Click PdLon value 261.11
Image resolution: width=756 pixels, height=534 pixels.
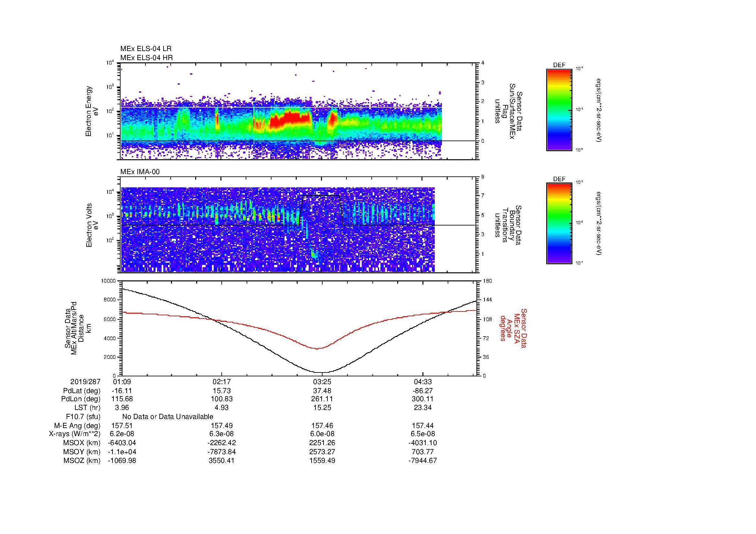coord(322,399)
